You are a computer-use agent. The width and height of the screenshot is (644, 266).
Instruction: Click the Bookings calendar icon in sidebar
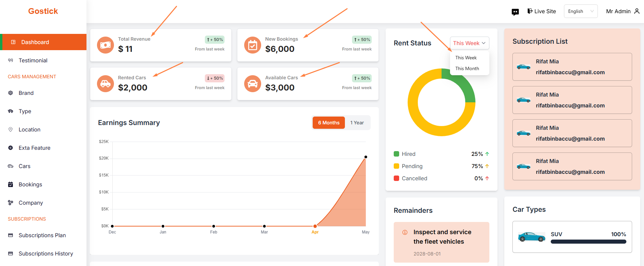[11, 184]
